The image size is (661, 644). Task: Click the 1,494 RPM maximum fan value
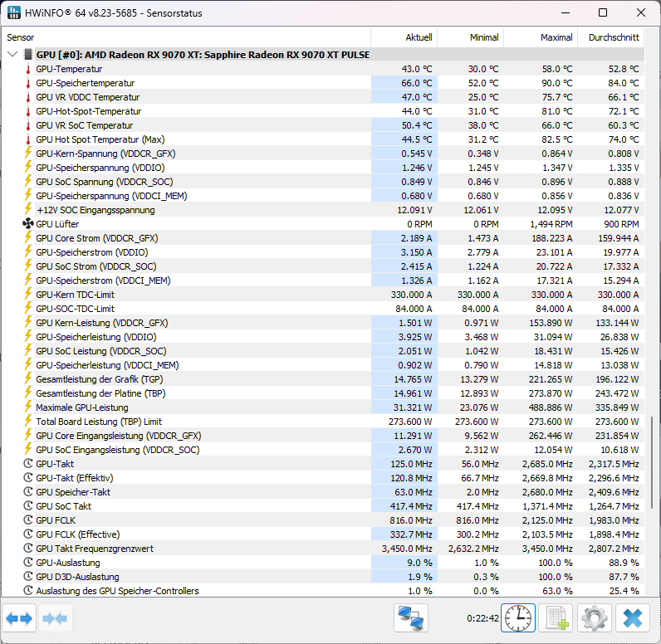point(551,224)
